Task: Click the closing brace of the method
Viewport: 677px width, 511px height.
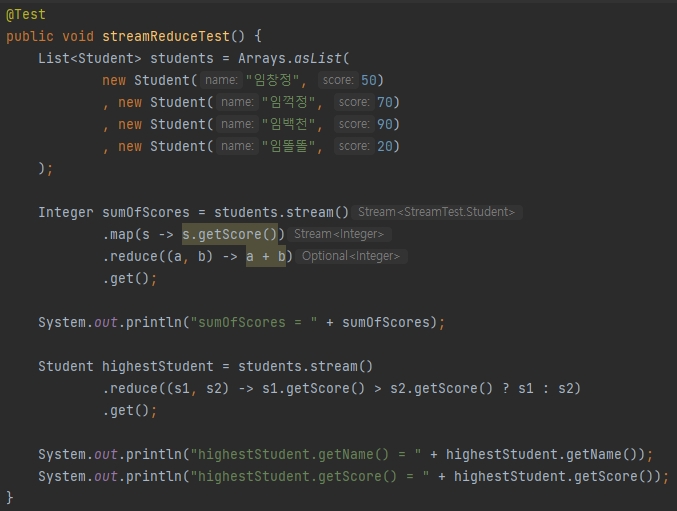Action: 10,497
